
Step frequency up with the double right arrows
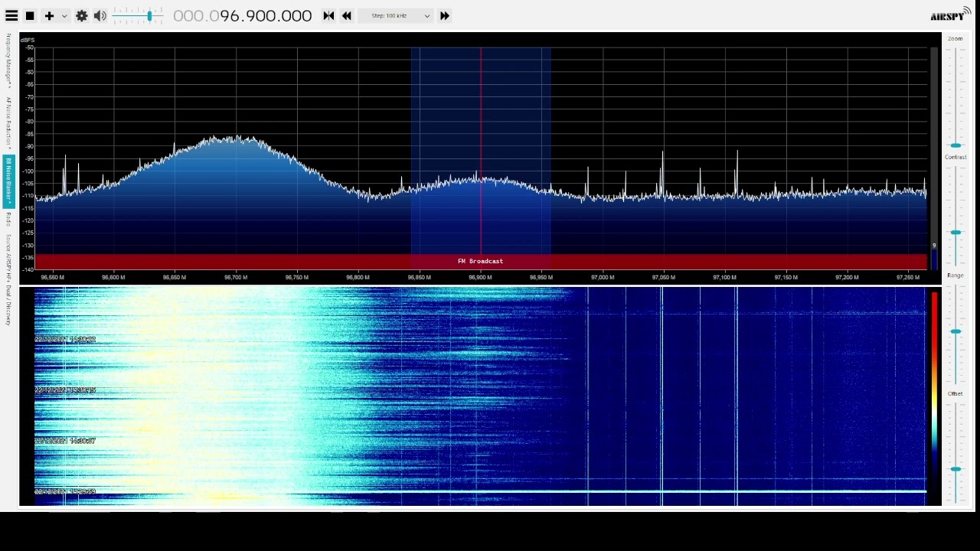pos(444,15)
